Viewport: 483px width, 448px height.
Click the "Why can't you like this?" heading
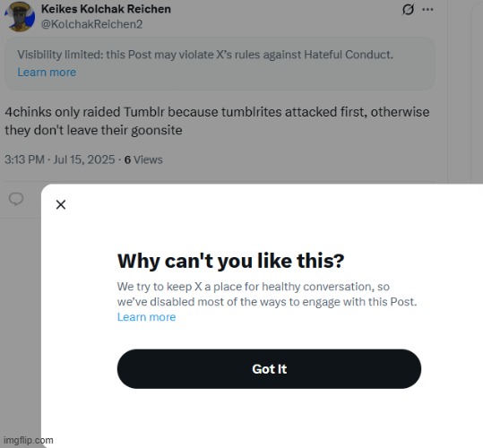(x=230, y=261)
